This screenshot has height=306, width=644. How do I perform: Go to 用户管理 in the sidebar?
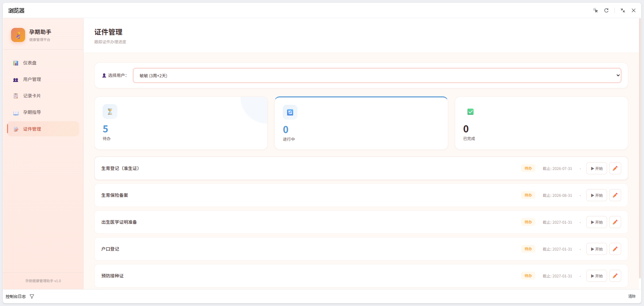coord(32,79)
